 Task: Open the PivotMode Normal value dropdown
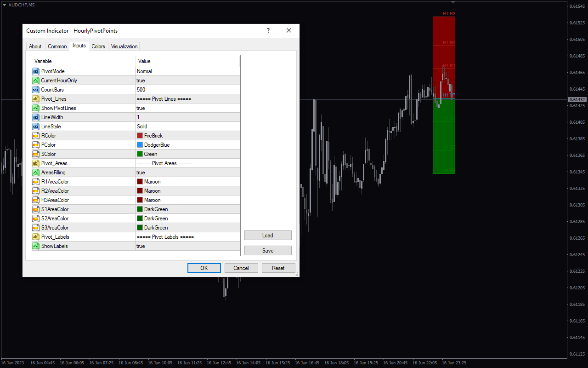(187, 71)
